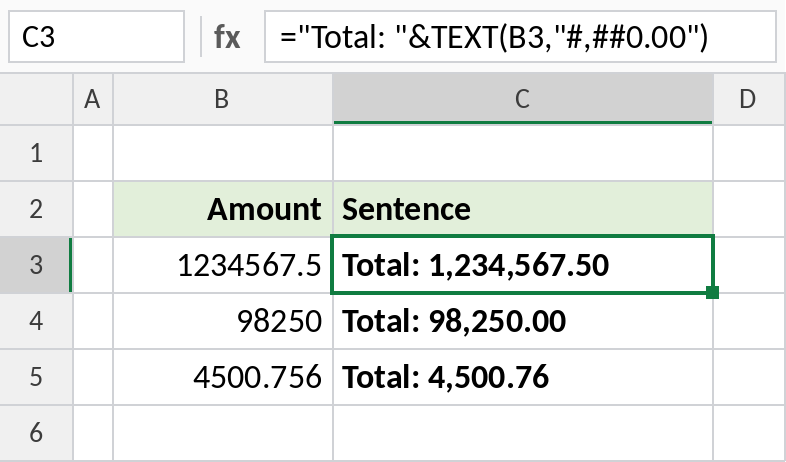Select empty cell D3
Viewport: 786px width, 462px height.
click(750, 265)
